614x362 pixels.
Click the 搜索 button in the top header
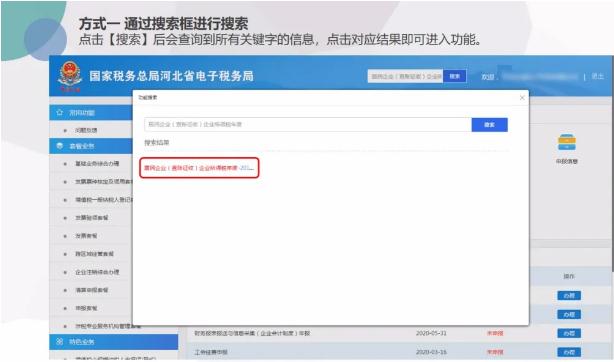coord(455,76)
